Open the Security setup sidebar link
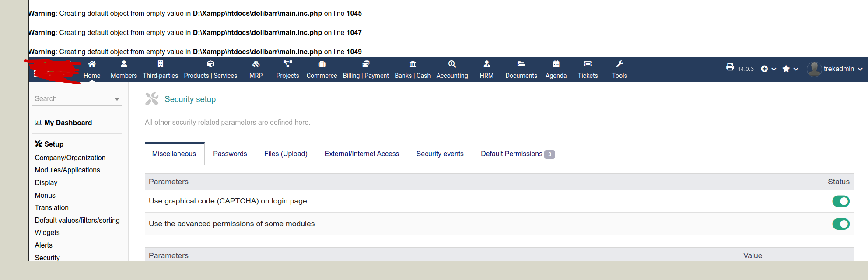Screen dimensions: 868x280 [47, 257]
